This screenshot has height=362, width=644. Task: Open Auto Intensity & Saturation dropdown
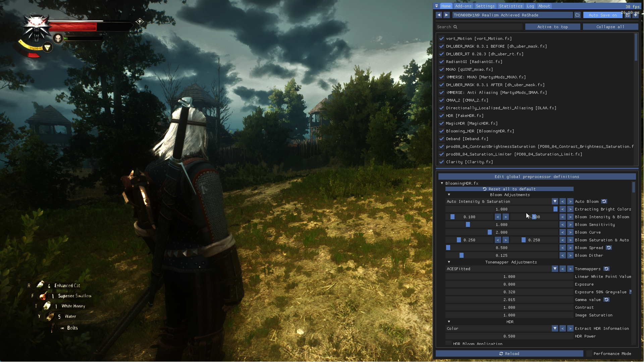pyautogui.click(x=555, y=201)
